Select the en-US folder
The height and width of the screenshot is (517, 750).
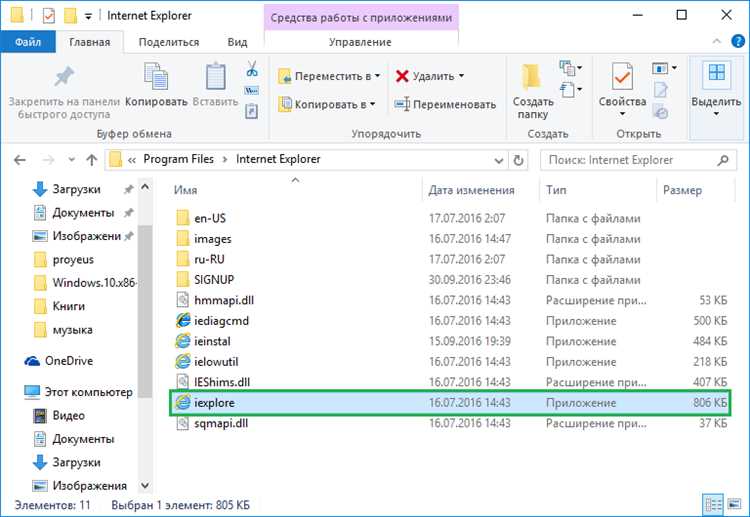(200, 218)
